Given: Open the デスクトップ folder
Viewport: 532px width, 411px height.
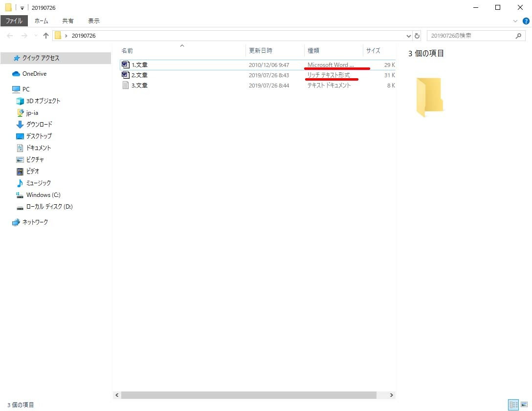Looking at the screenshot, I should point(39,136).
